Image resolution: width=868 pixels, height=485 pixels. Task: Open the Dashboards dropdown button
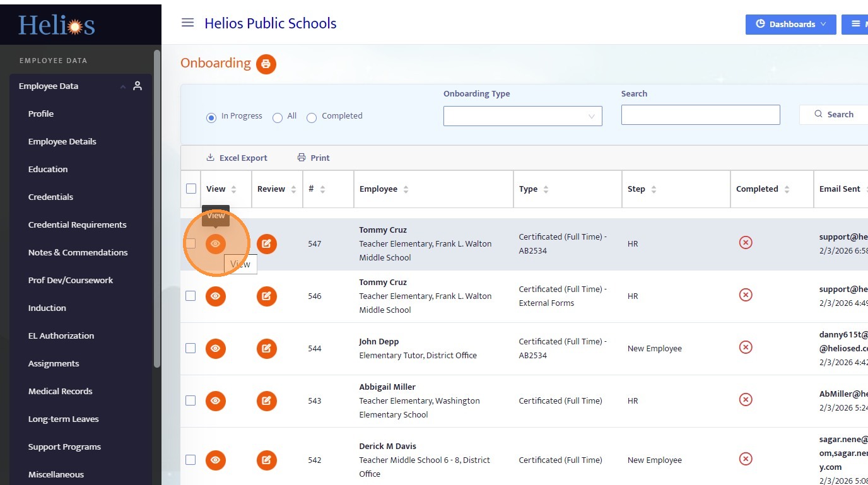click(790, 24)
